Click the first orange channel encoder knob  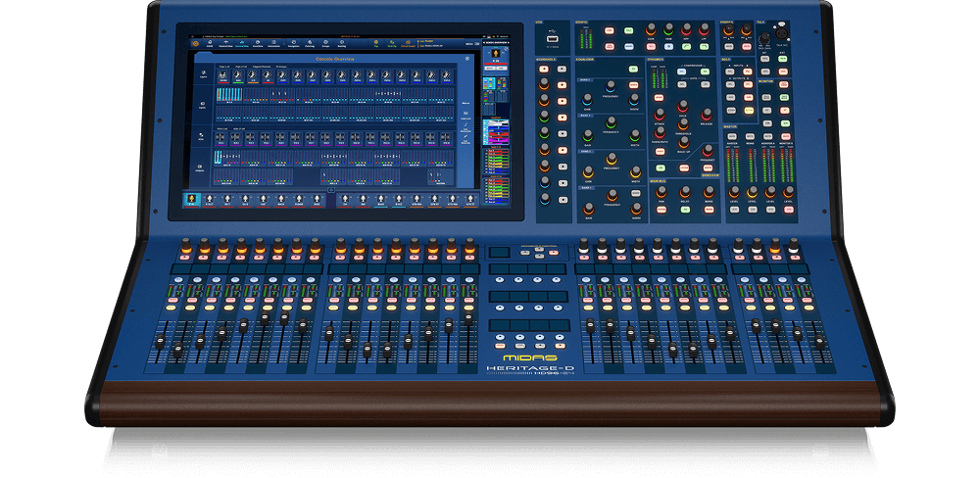(x=186, y=245)
